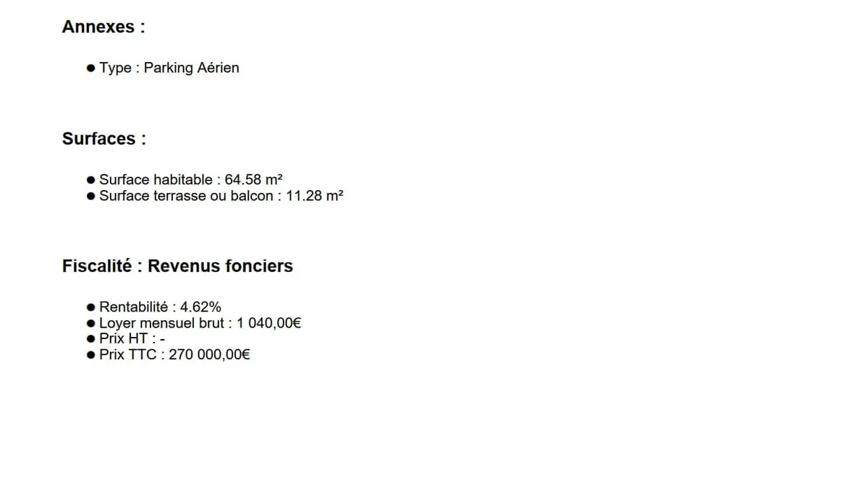This screenshot has height=488, width=868.
Task: Click the Fiscalité : Revenus fonciers heading
Action: [x=177, y=266]
